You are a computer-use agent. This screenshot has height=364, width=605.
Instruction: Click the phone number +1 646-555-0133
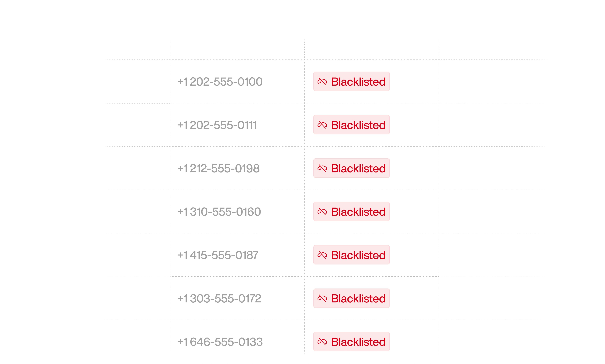pos(220,341)
